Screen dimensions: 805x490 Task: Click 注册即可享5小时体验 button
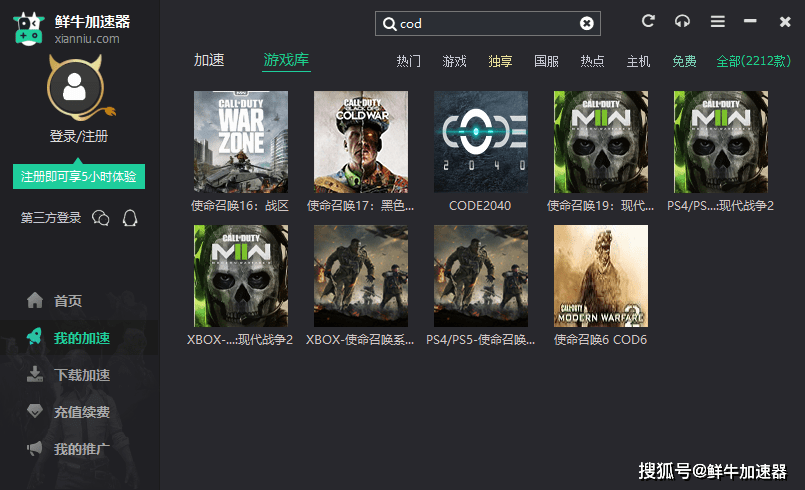(79, 177)
